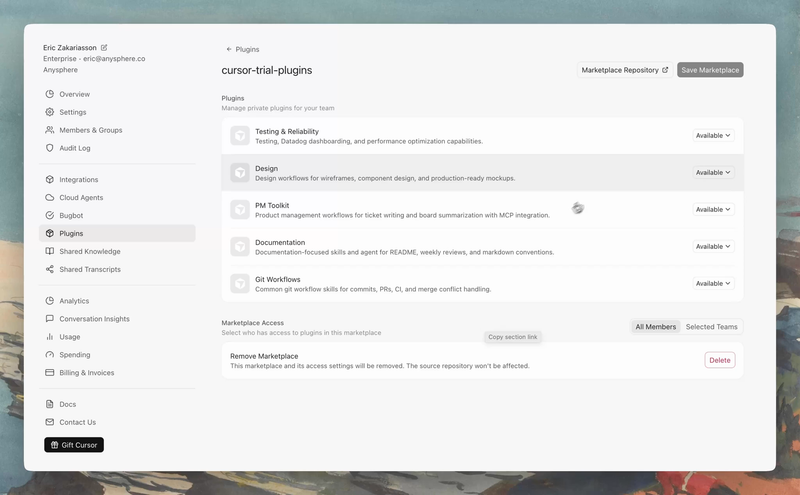800x495 pixels.
Task: Click Copy section link tooltip
Action: point(512,337)
